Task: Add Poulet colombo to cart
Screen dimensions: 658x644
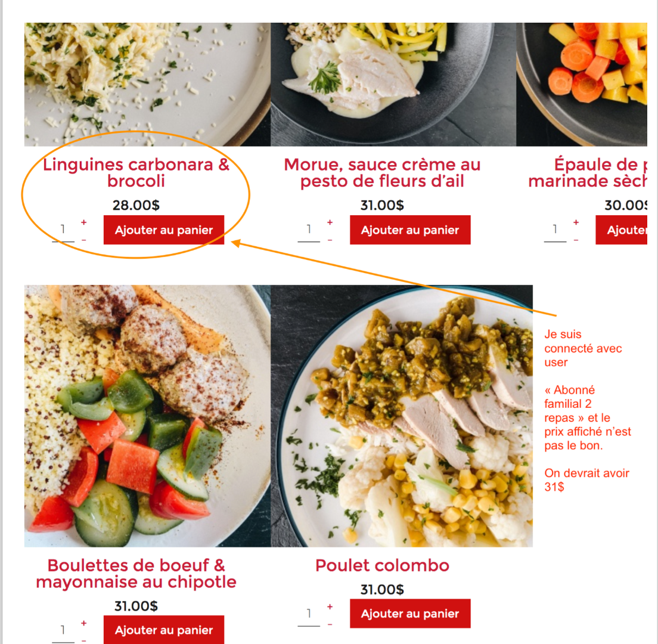Action: pos(410,614)
